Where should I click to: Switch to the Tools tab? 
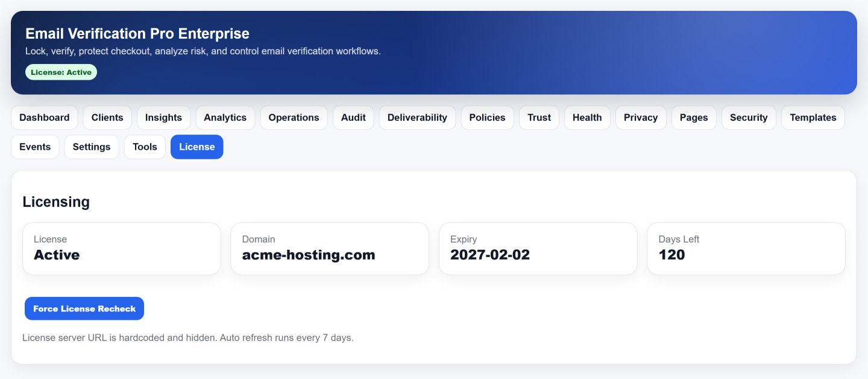point(145,147)
